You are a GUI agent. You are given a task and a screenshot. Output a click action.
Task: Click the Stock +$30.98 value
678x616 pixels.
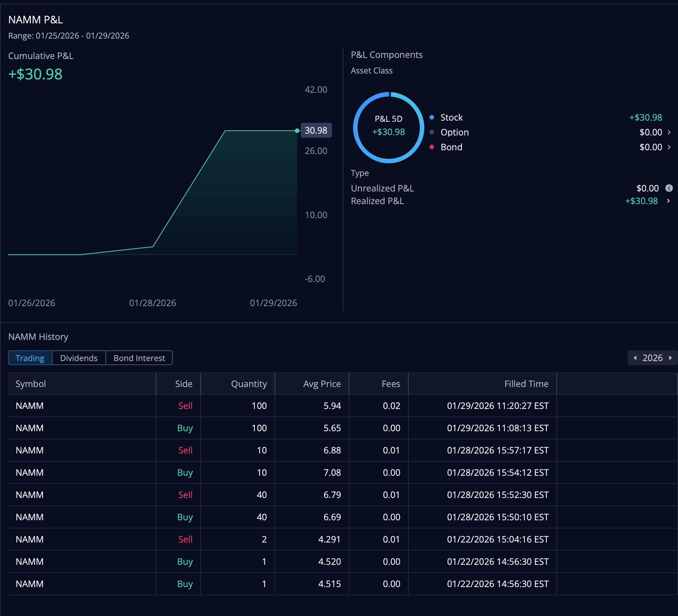(645, 118)
